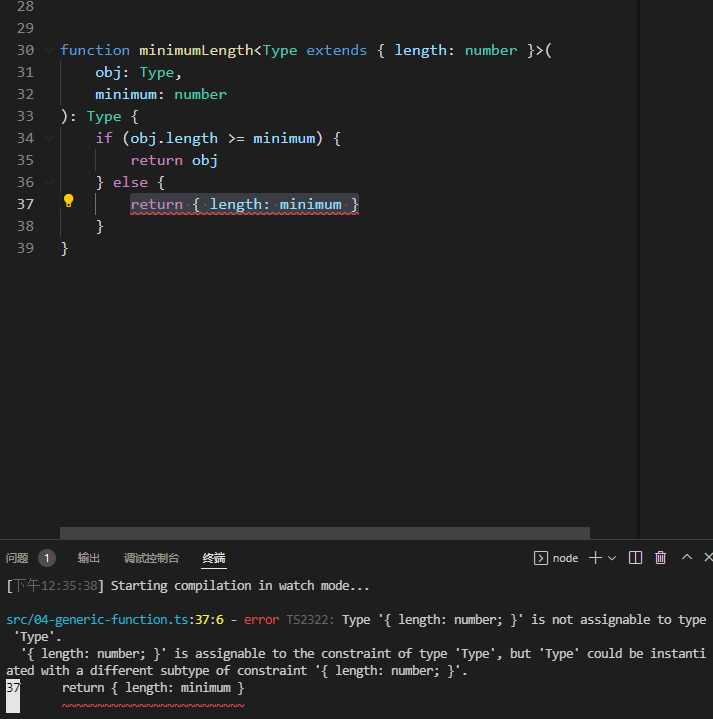The image size is (713, 719).
Task: Click line number 39 in gutter
Action: click(25, 248)
